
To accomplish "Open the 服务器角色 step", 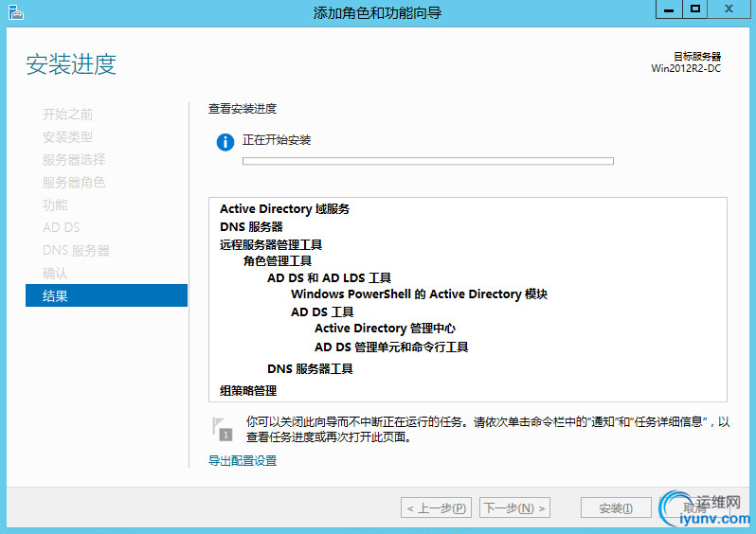I will (74, 182).
